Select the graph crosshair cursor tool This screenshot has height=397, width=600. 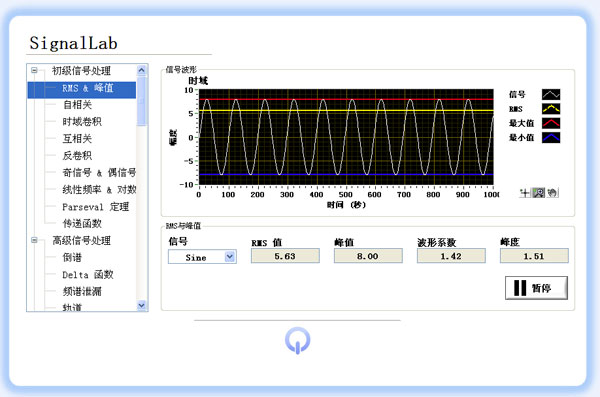pos(525,193)
